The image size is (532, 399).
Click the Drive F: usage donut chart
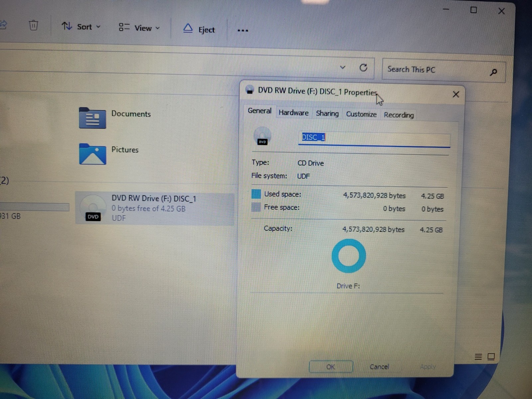pos(349,256)
